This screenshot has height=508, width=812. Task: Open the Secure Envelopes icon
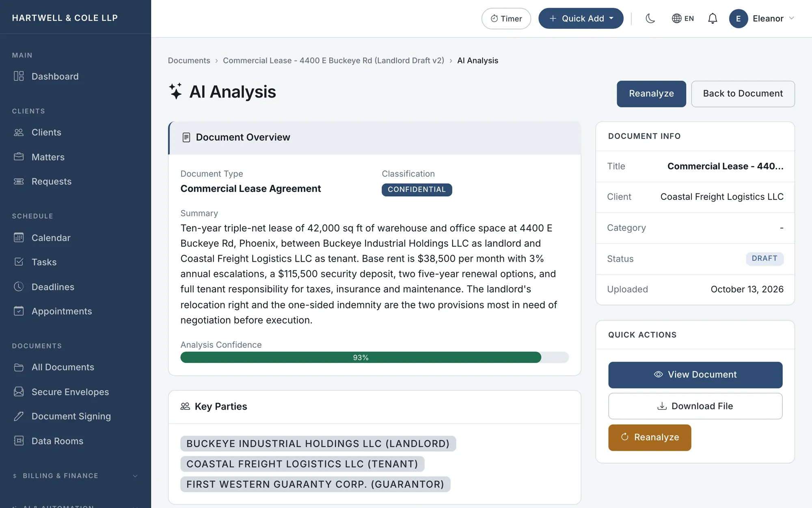pos(19,392)
